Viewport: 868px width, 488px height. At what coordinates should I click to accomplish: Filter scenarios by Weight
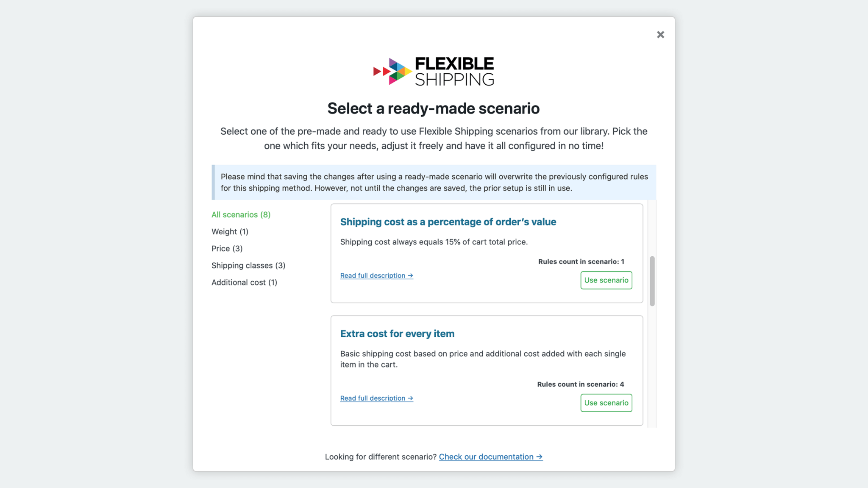pyautogui.click(x=230, y=231)
